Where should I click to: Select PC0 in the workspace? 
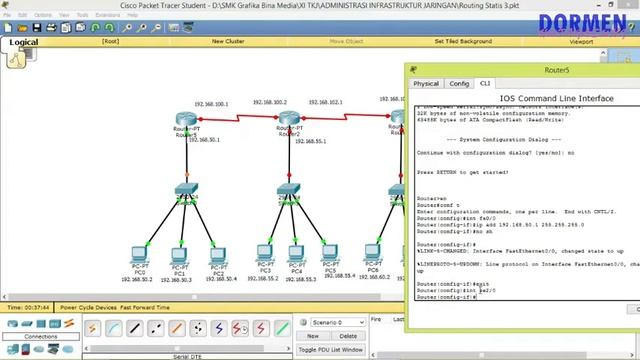(139, 254)
